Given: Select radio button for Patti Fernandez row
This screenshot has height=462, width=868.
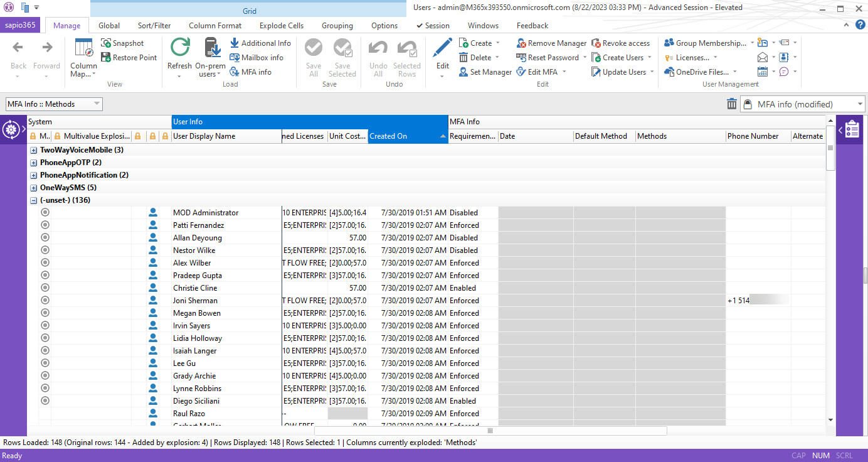Looking at the screenshot, I should coord(45,225).
